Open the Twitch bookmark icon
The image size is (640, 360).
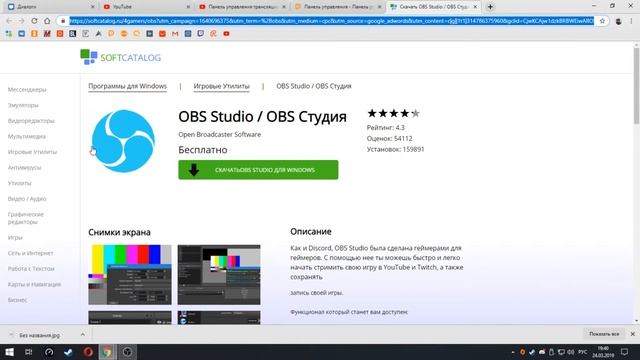(x=200, y=34)
